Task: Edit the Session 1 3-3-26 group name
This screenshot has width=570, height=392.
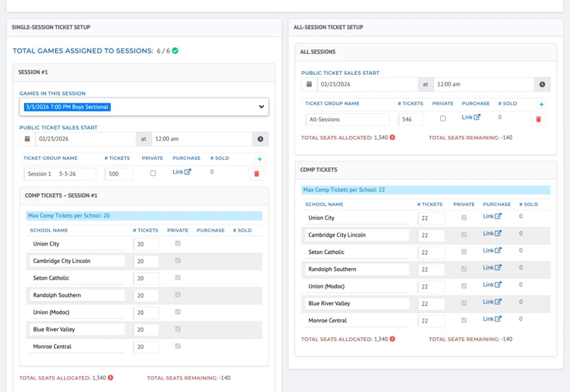Action: [x=60, y=174]
